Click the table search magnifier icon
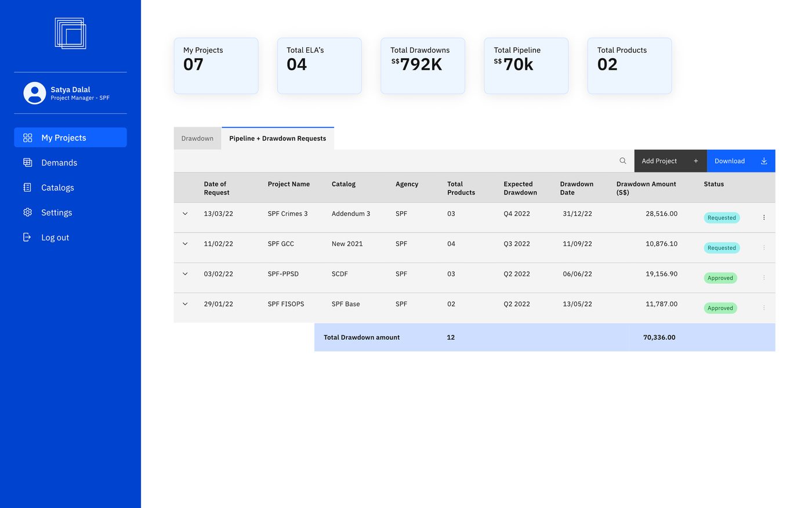The height and width of the screenshot is (508, 812). click(x=623, y=161)
